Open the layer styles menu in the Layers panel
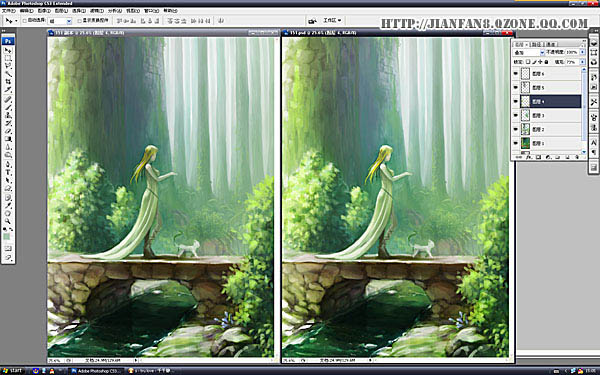 point(528,157)
